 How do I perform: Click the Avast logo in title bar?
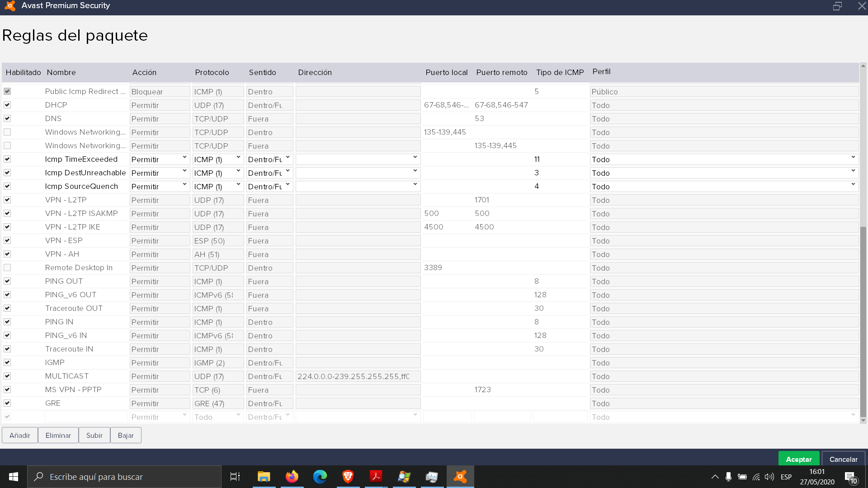(x=10, y=6)
